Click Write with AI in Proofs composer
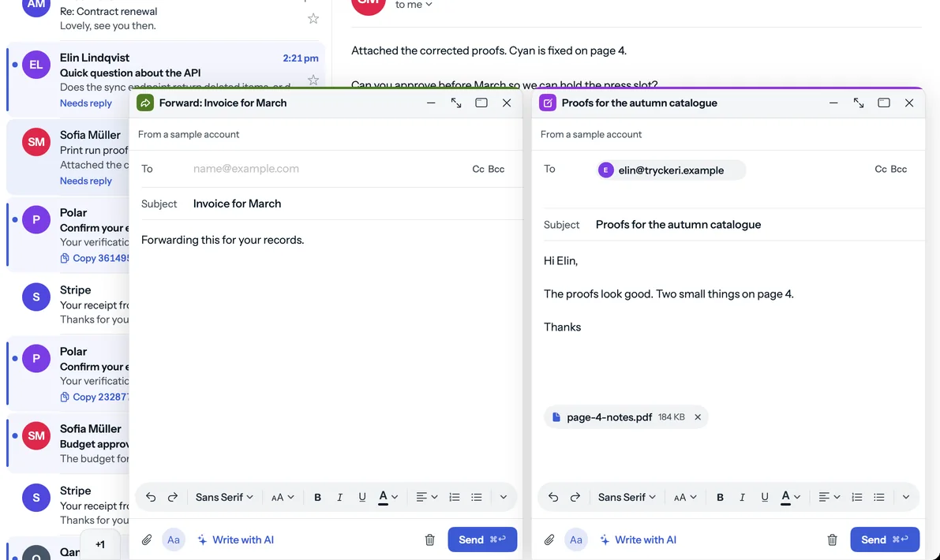The height and width of the screenshot is (560, 940). tap(638, 539)
